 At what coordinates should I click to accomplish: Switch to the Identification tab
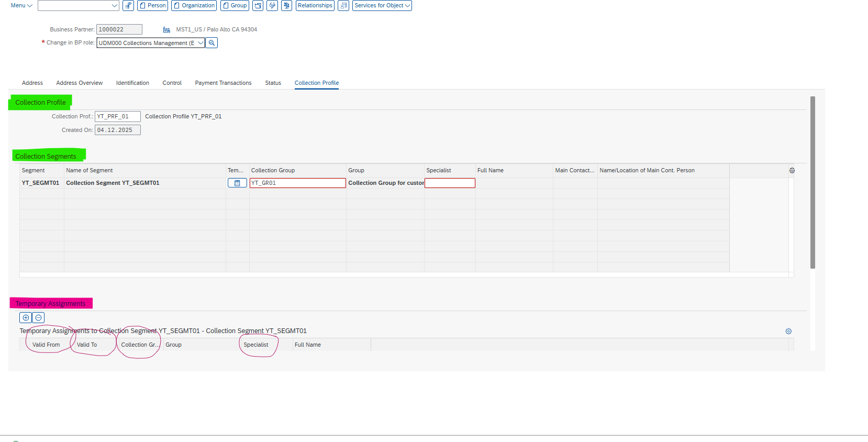[132, 83]
